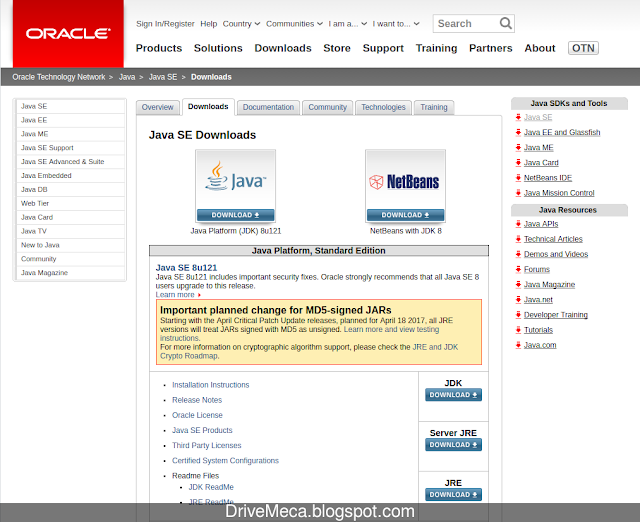Open Java DB sidebar item
Screen dimensions: 640x522
coord(70,189)
